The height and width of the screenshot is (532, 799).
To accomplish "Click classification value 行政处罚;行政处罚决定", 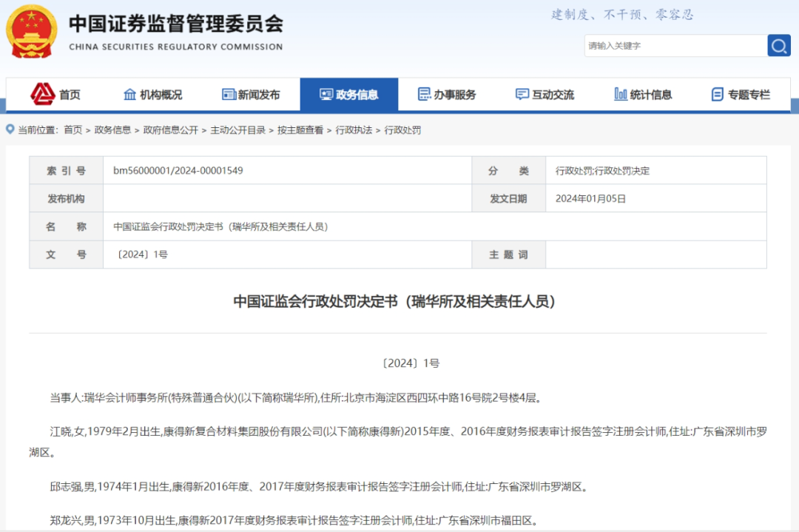I will click(602, 171).
